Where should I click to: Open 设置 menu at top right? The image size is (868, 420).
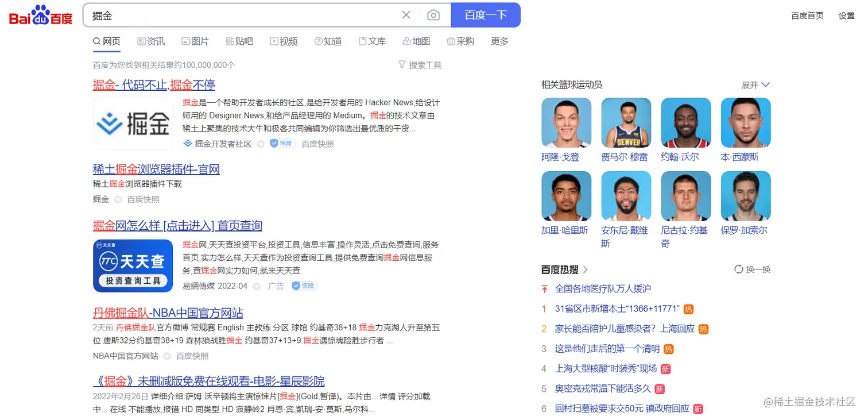[847, 16]
